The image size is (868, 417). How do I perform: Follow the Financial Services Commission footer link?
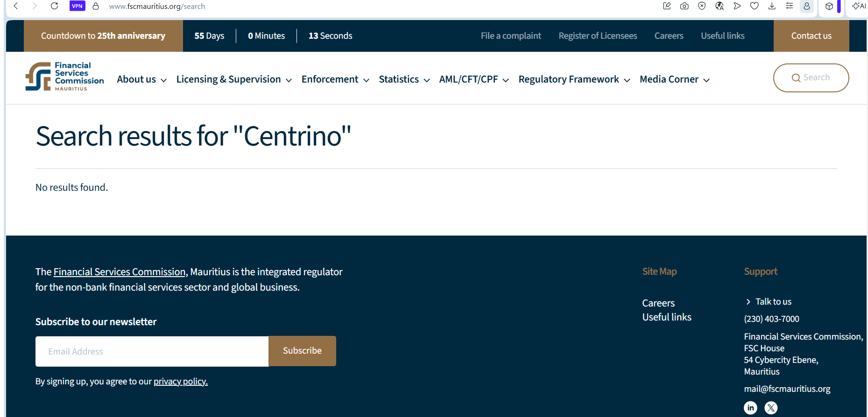(120, 272)
